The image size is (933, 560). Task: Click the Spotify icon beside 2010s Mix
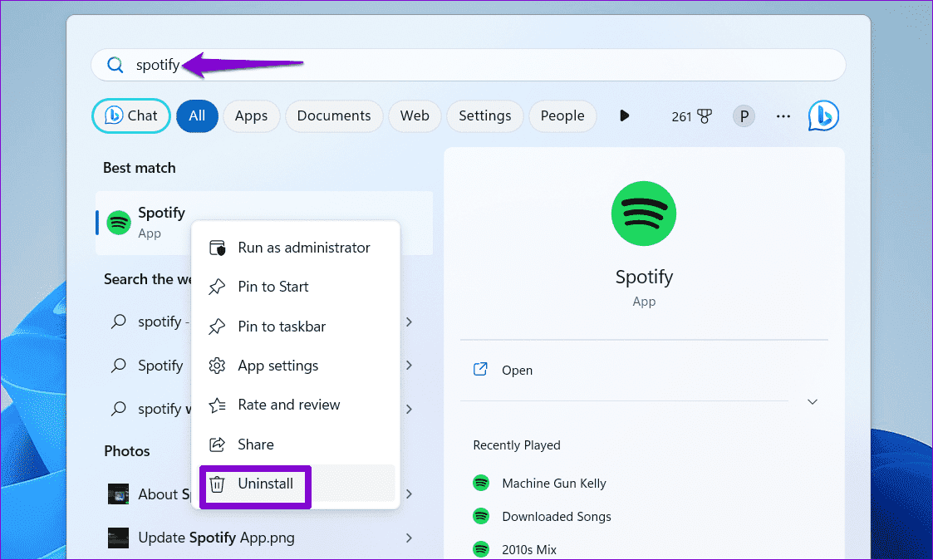(x=481, y=549)
